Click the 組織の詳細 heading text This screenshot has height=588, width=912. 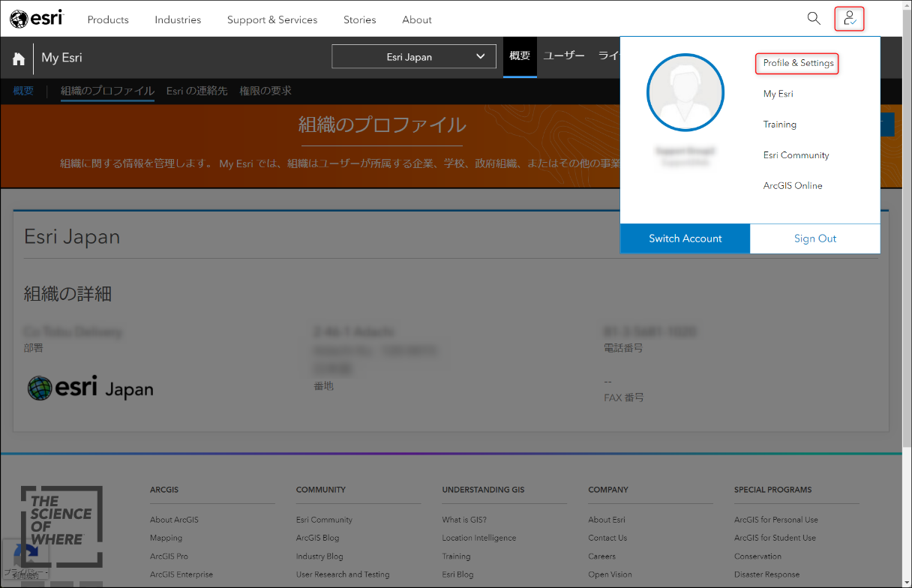pos(67,293)
